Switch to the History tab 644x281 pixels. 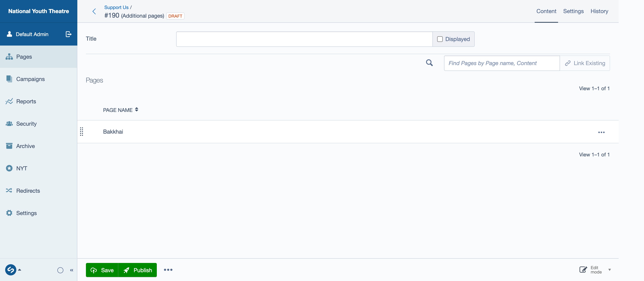point(599,11)
